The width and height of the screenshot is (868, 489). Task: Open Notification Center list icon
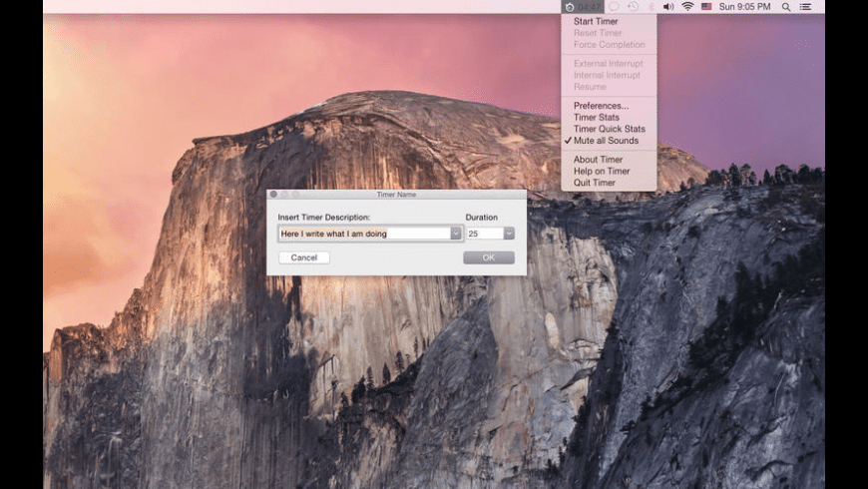coord(805,7)
